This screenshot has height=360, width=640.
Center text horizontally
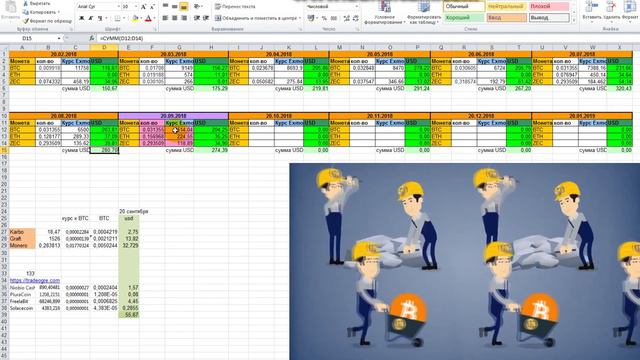tap(175, 18)
